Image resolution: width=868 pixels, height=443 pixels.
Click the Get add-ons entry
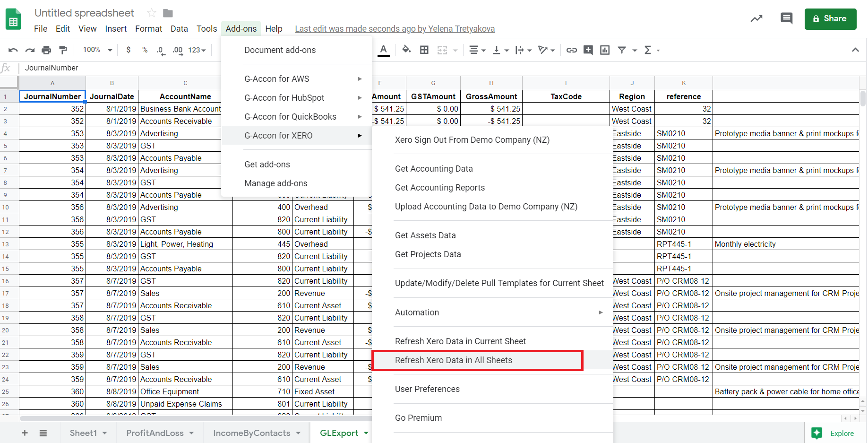[x=297, y=165]
